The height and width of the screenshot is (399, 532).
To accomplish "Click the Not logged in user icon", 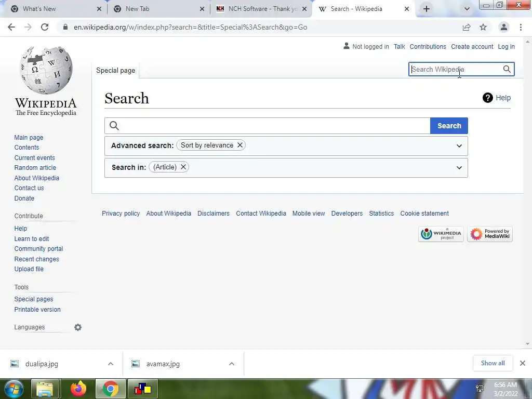I will [x=347, y=46].
